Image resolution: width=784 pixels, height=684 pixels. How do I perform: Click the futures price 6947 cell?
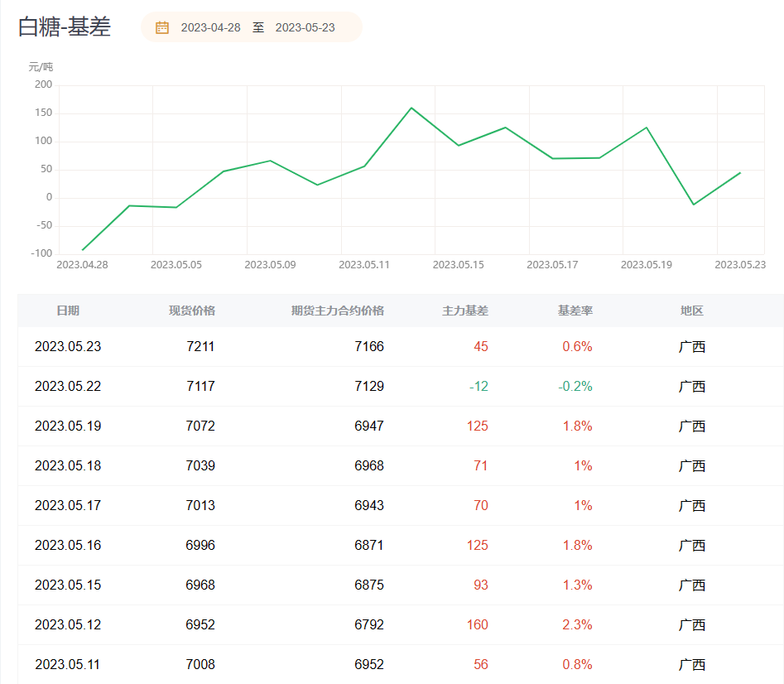click(369, 426)
